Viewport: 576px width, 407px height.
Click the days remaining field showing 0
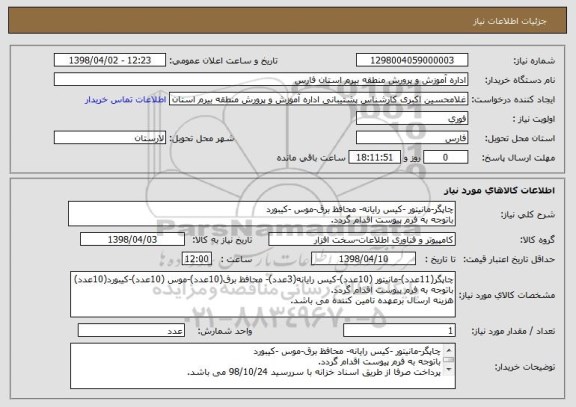446,157
